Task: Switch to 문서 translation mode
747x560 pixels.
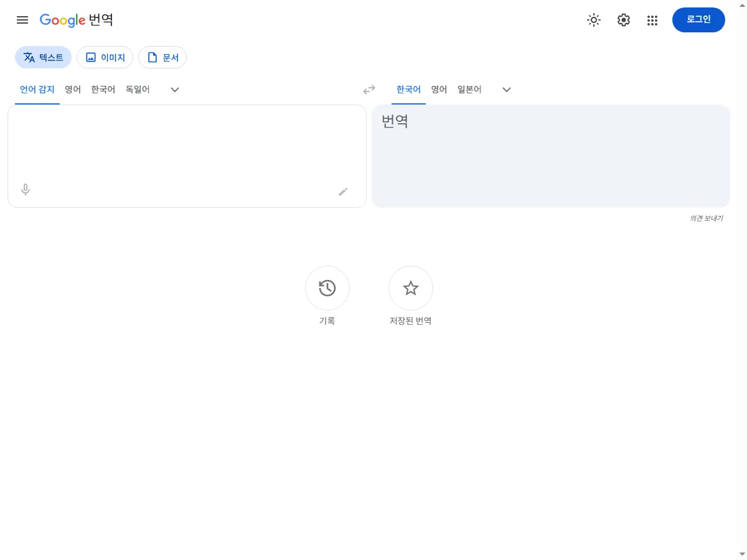Action: 162,57
